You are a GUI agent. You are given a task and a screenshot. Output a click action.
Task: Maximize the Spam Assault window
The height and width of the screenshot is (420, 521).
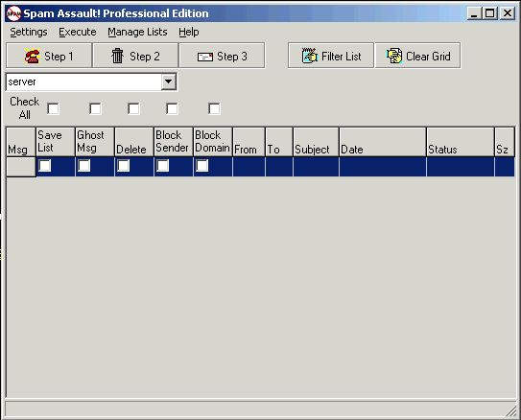click(489, 13)
